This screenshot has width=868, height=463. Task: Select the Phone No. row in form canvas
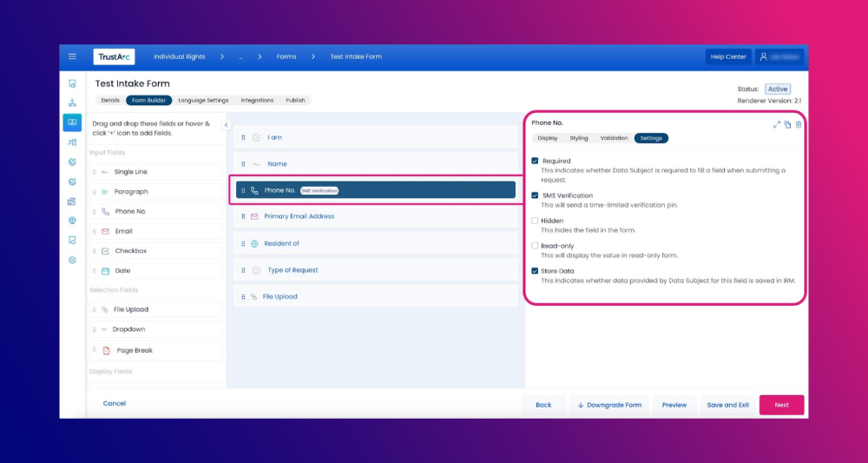click(x=376, y=190)
